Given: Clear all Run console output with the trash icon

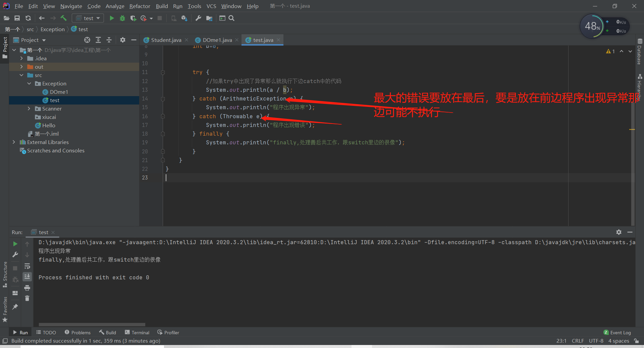Looking at the screenshot, I should tap(27, 298).
